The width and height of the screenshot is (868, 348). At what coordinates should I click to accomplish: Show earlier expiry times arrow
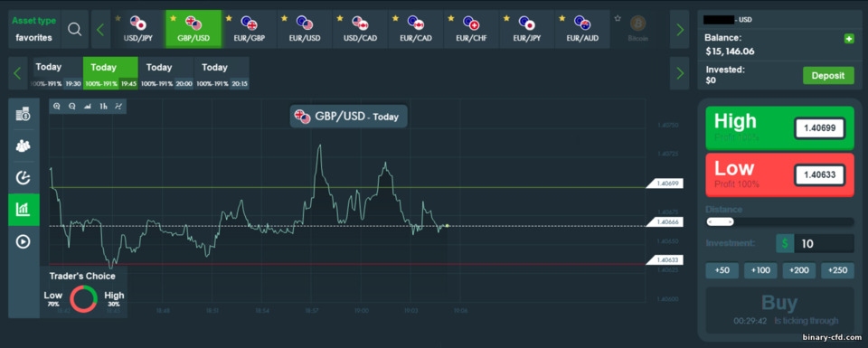point(17,73)
